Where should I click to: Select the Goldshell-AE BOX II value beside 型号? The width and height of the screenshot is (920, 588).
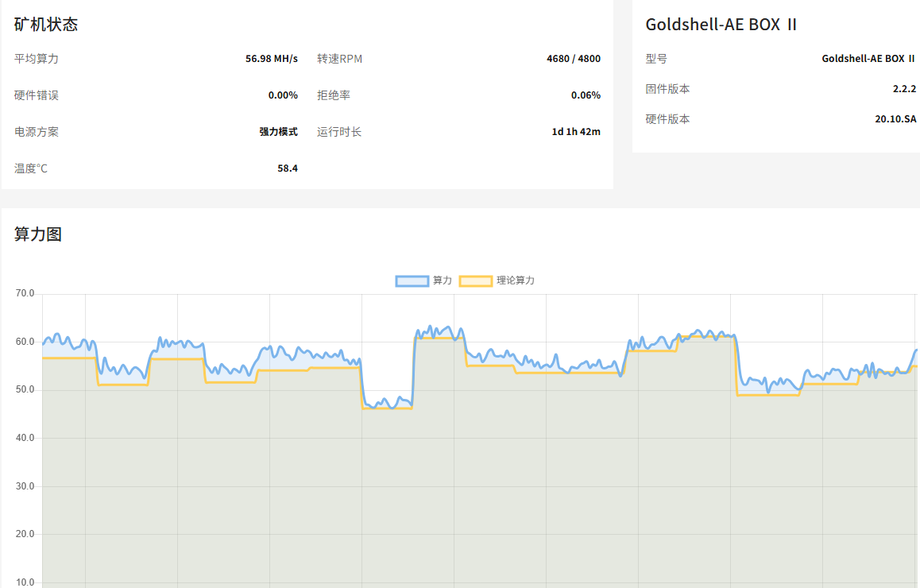coord(868,59)
